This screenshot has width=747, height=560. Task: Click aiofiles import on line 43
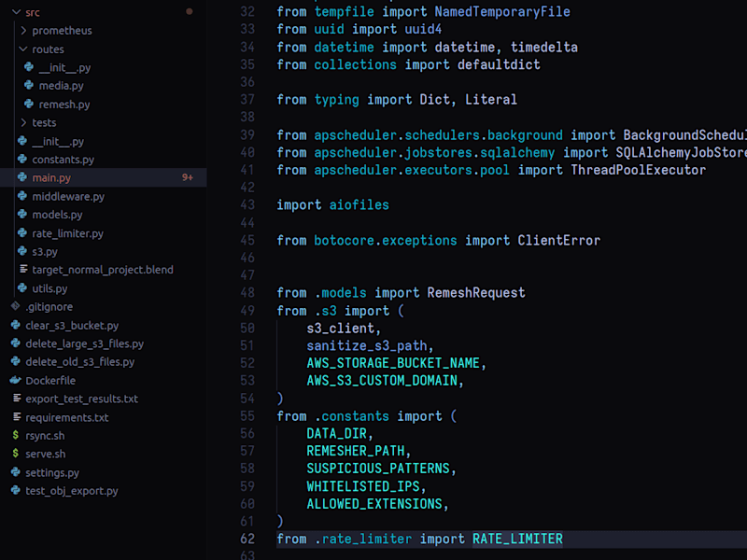(359, 204)
